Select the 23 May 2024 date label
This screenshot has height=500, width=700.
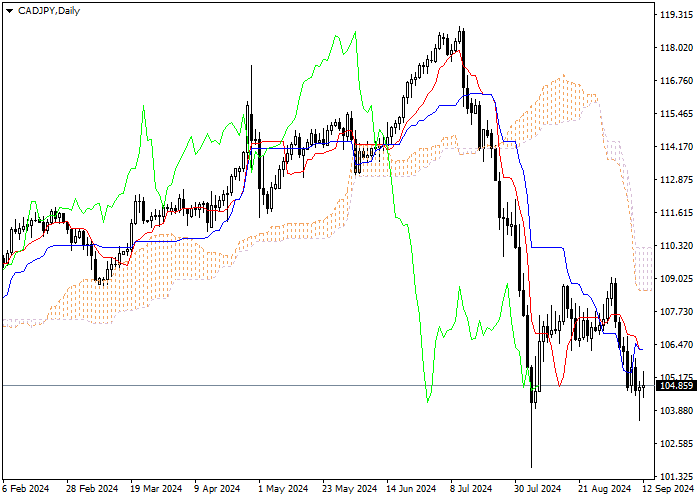350,489
